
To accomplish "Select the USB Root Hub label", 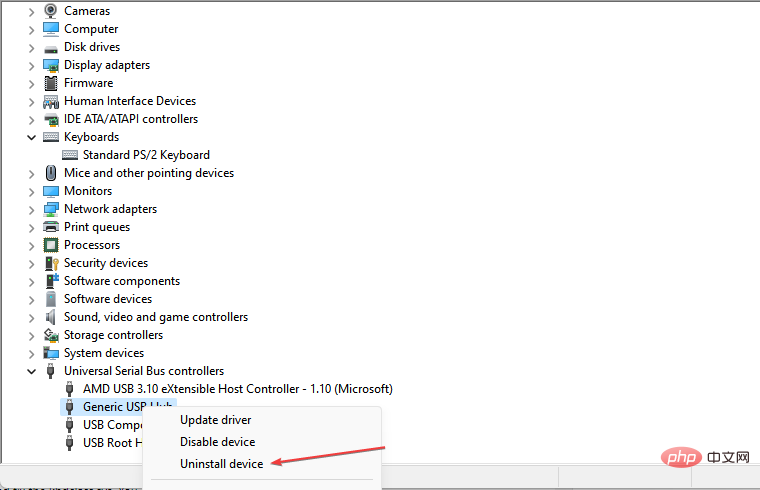I will pyautogui.click(x=112, y=443).
